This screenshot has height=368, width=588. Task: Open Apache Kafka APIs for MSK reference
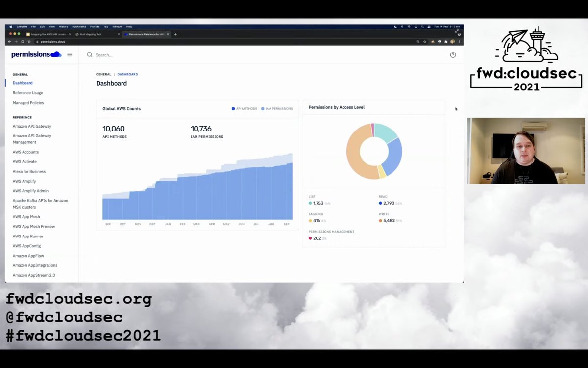click(x=40, y=204)
